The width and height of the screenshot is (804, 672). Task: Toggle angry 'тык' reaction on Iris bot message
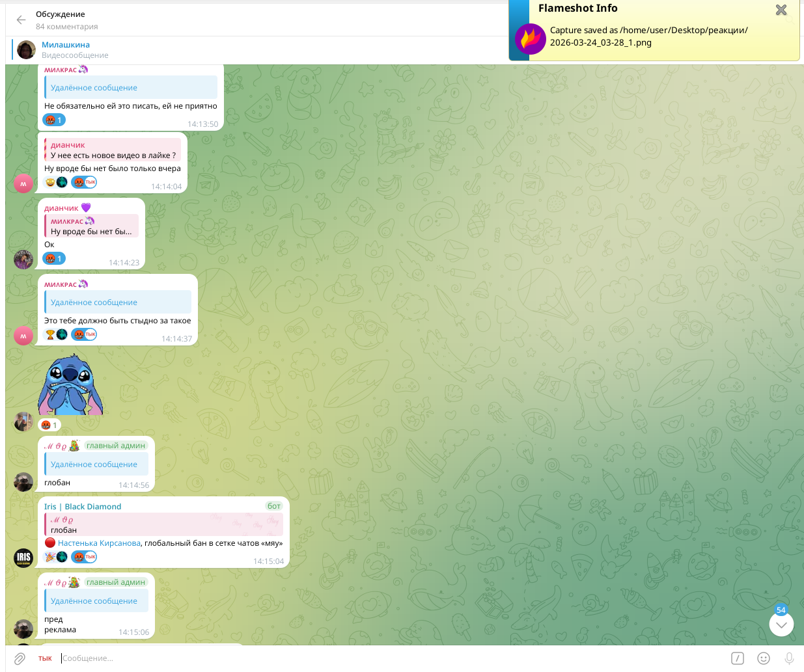[x=84, y=557]
